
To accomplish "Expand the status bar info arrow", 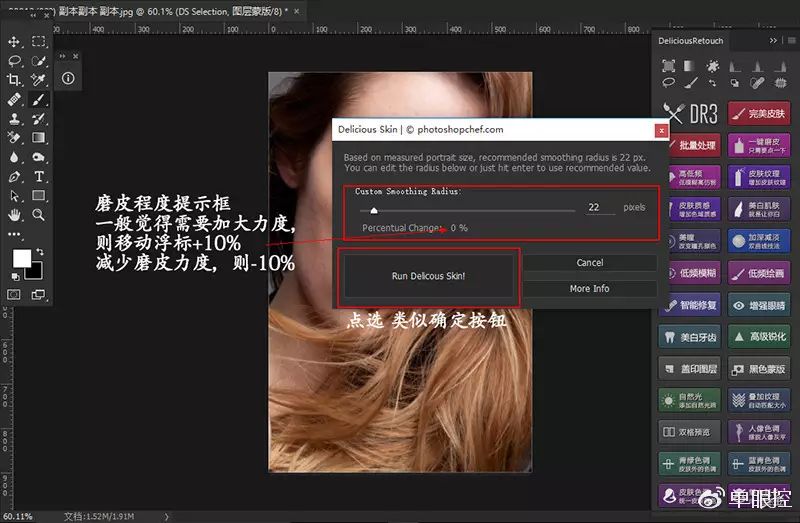I will click(166, 516).
